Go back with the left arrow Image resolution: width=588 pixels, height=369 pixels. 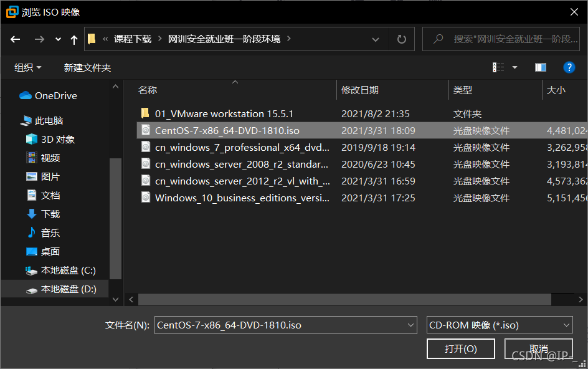click(x=16, y=39)
